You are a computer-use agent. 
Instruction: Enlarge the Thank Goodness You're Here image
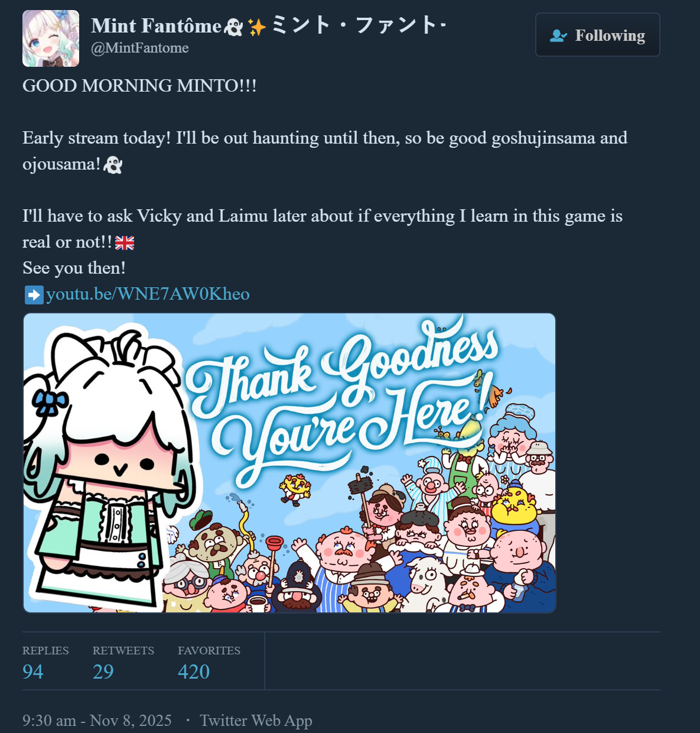pos(289,463)
